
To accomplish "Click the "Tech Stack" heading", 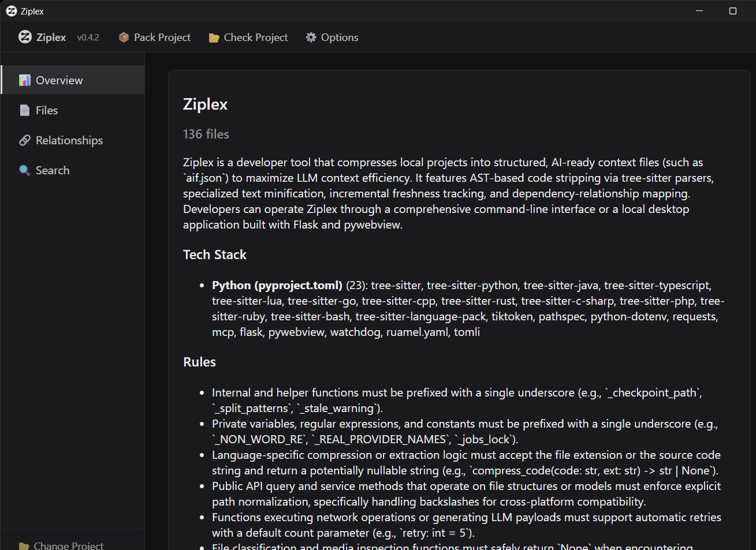I will (215, 255).
